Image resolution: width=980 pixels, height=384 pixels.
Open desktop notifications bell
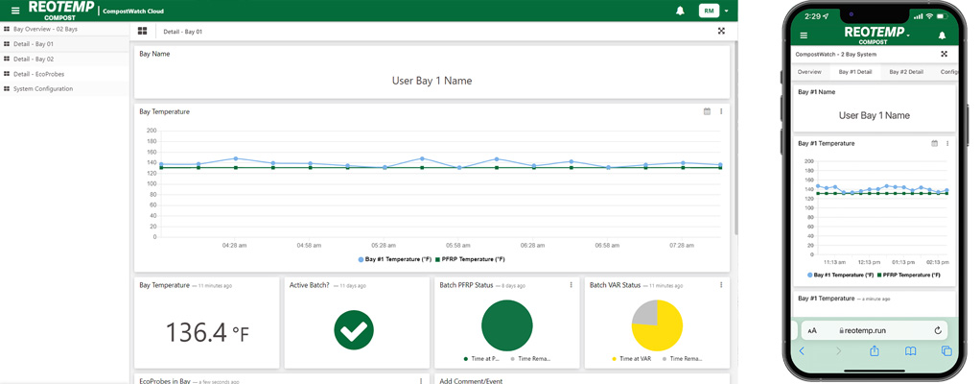click(x=680, y=11)
